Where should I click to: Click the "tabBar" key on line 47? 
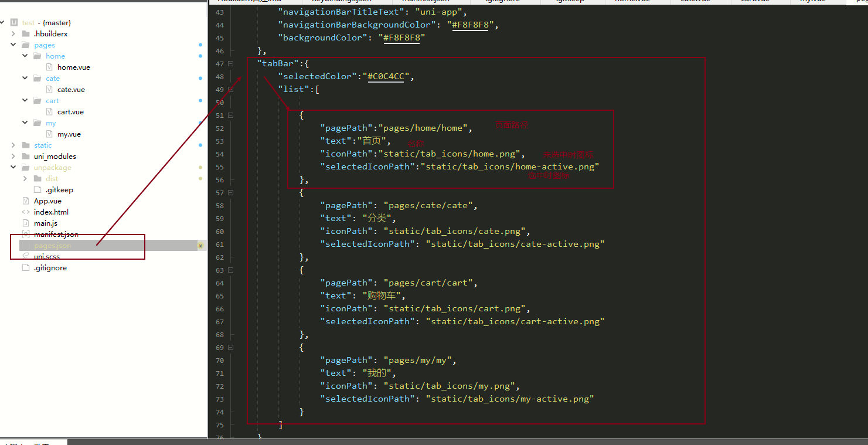tap(278, 64)
